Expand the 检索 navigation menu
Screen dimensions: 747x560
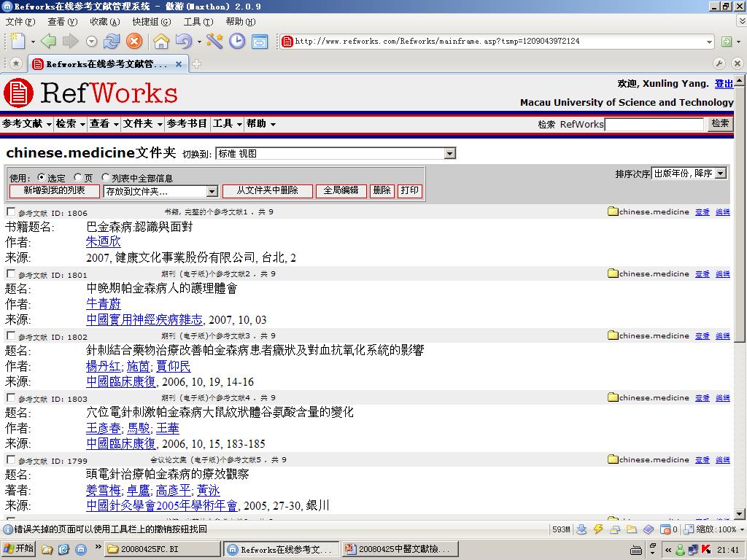point(71,124)
